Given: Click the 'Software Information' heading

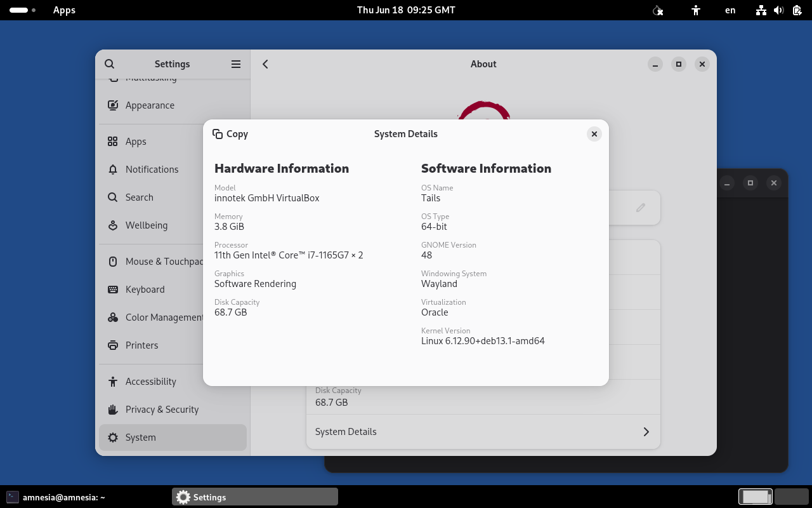Looking at the screenshot, I should [x=486, y=168].
